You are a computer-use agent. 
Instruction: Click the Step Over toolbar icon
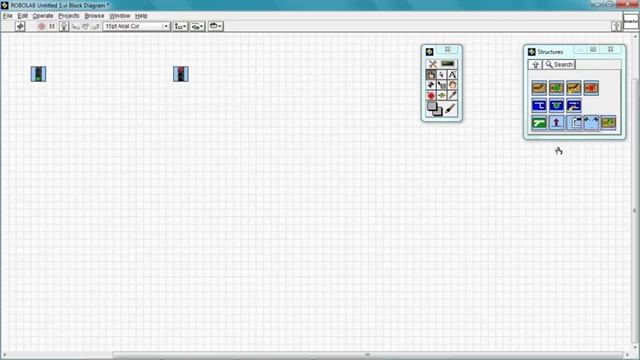[85, 26]
